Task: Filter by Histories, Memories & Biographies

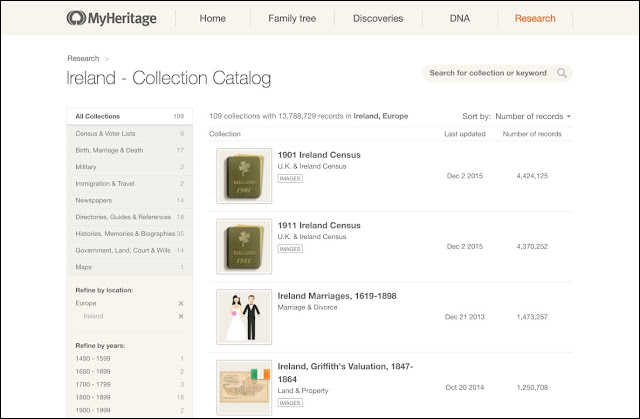Action: (x=129, y=234)
